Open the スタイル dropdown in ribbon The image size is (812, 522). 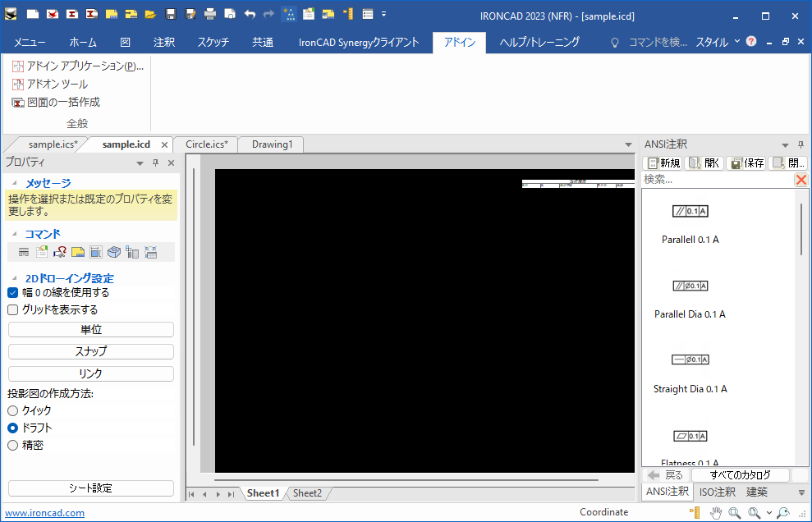(x=717, y=42)
